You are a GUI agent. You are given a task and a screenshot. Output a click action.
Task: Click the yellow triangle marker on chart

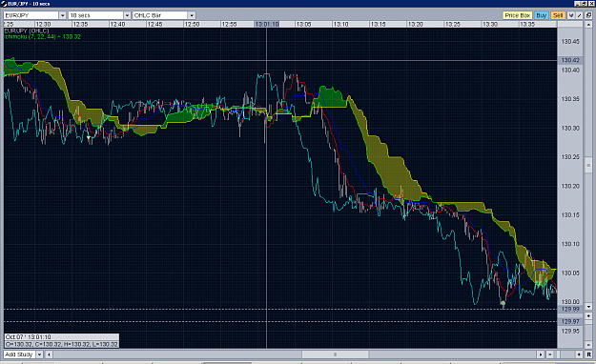point(89,137)
